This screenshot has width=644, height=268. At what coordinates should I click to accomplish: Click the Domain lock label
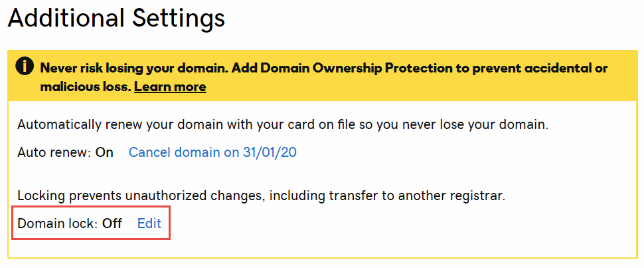coord(58,223)
